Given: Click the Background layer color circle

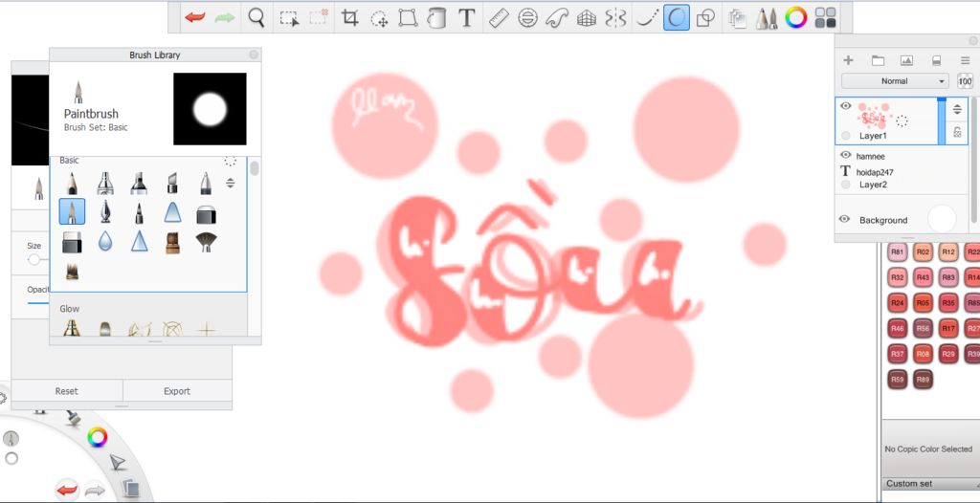Looking at the screenshot, I should pyautogui.click(x=942, y=219).
